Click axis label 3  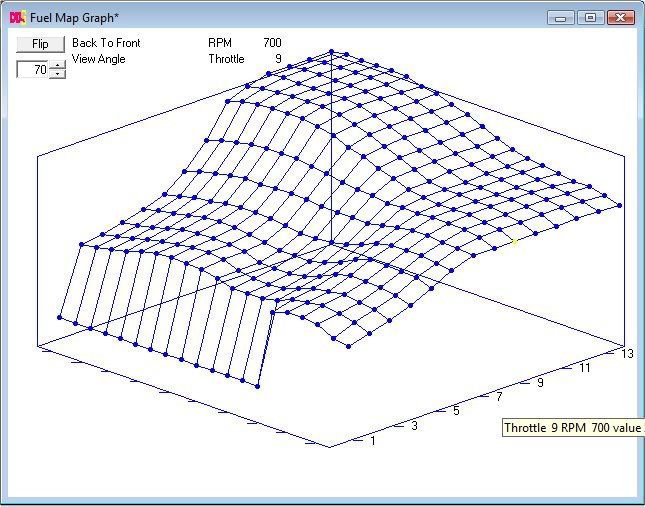tap(415, 427)
